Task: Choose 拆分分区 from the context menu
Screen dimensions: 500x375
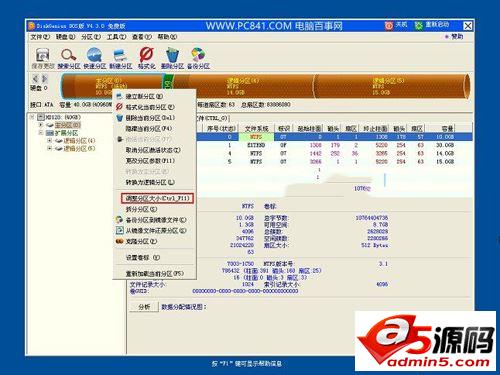Action: pyautogui.click(x=141, y=209)
